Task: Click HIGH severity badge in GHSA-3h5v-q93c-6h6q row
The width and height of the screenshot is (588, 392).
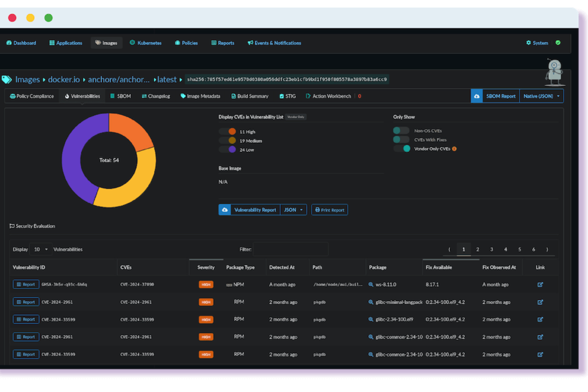Action: [x=206, y=284]
